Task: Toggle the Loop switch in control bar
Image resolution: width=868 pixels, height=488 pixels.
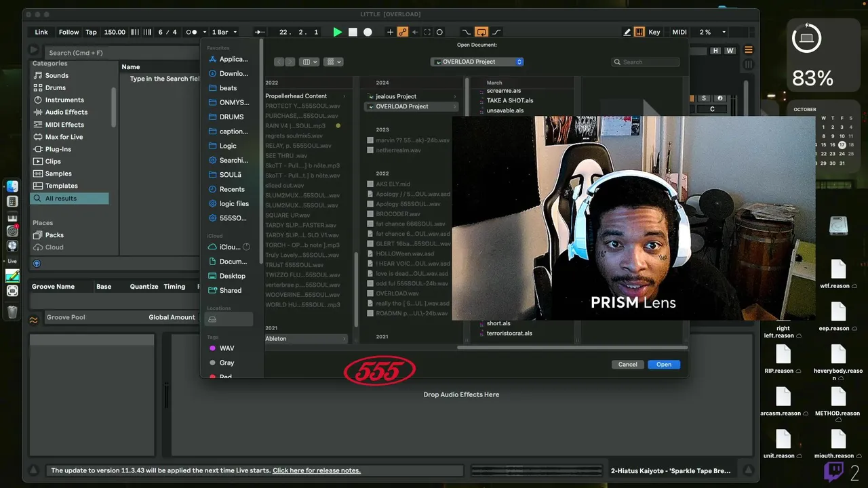Action: tap(481, 32)
